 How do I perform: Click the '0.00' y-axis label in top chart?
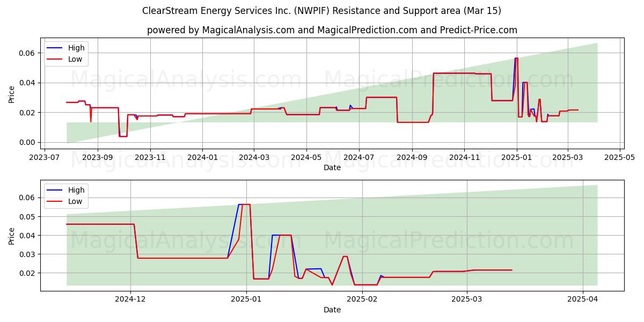[28, 142]
